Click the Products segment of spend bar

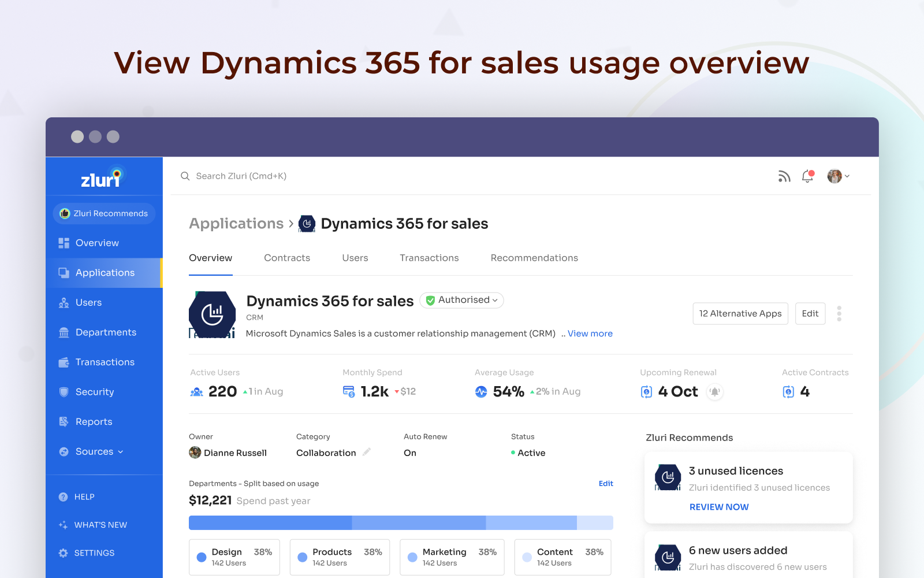click(419, 523)
